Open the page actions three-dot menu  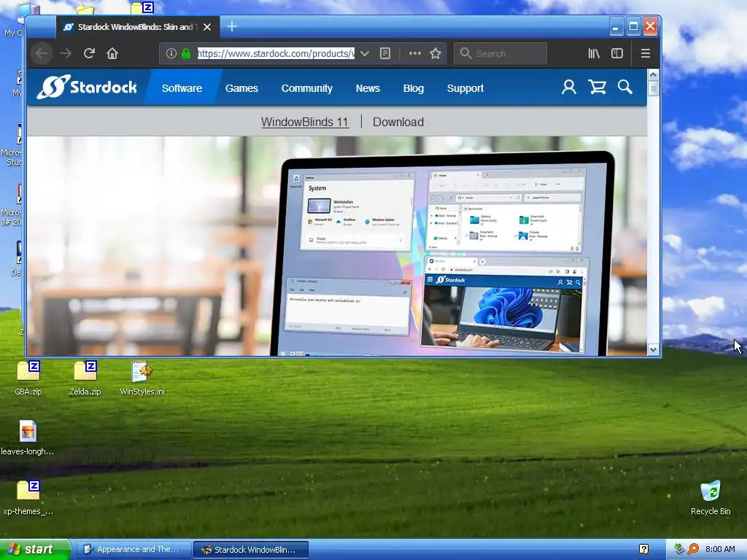(x=415, y=53)
